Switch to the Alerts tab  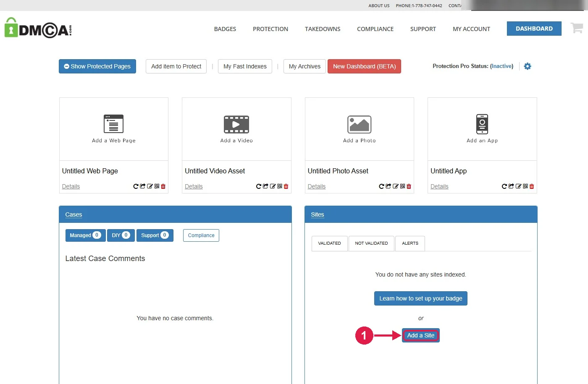pyautogui.click(x=410, y=243)
